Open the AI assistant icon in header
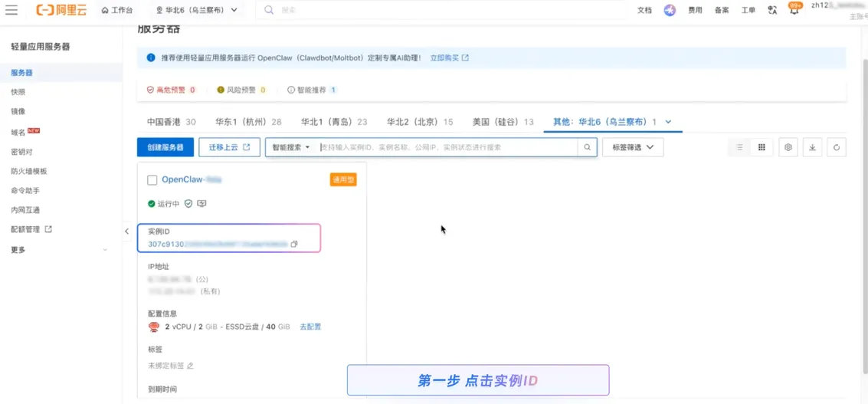This screenshot has width=868, height=404. [x=670, y=10]
